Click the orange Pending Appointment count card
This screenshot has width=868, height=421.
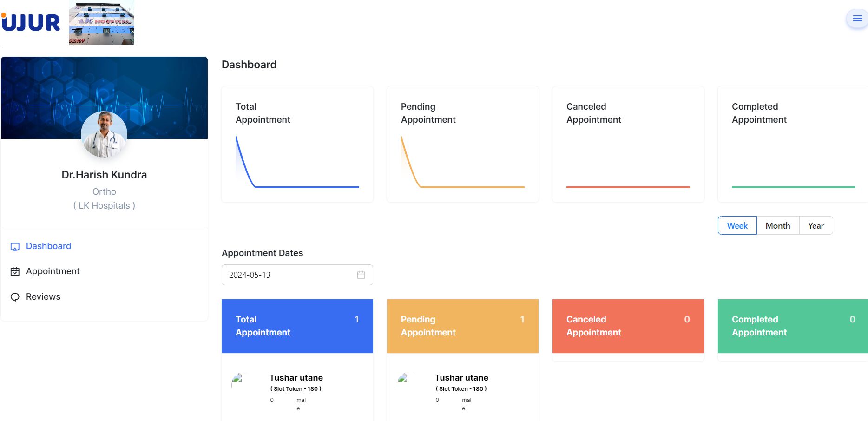[463, 326]
